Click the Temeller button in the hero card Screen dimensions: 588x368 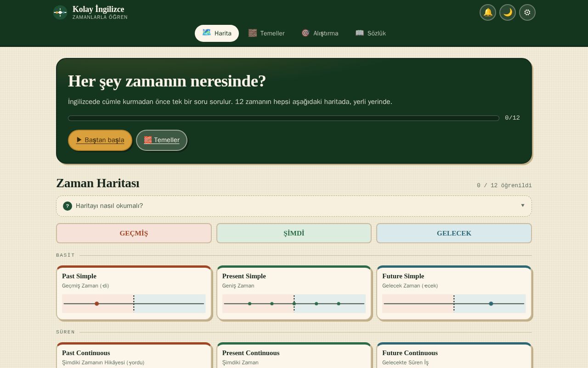(162, 140)
